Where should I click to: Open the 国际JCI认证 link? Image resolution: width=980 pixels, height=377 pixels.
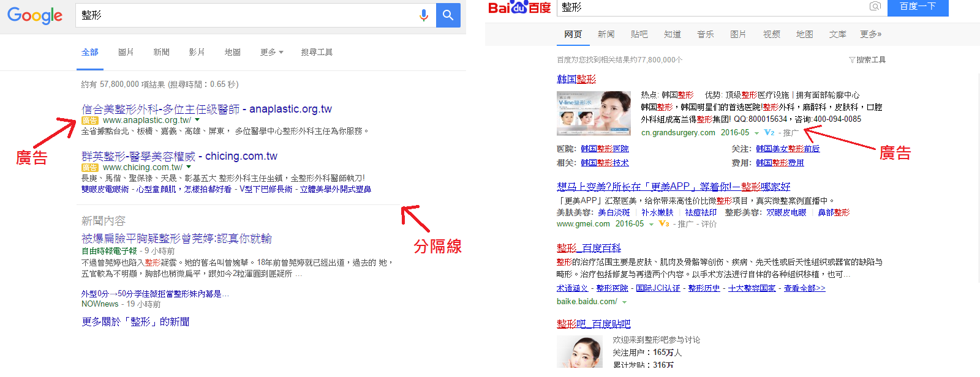click(658, 288)
